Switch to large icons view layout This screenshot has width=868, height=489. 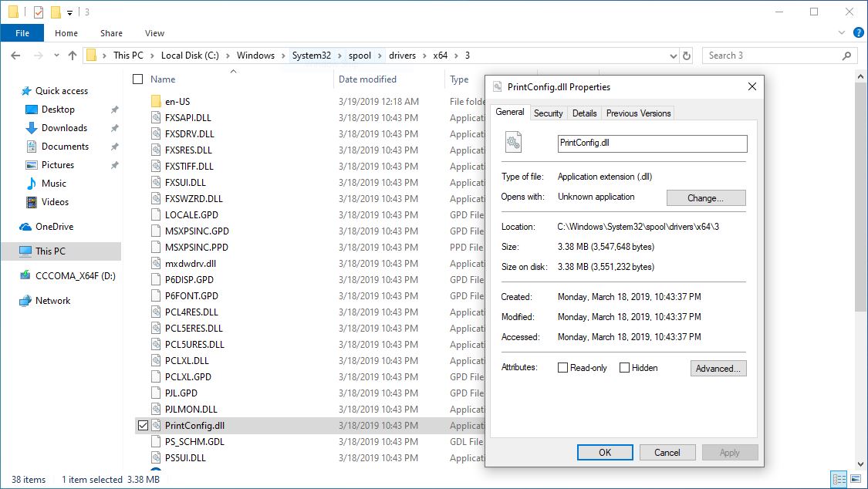click(856, 479)
